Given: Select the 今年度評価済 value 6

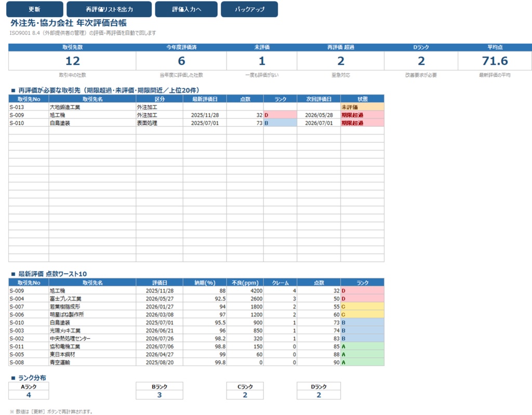Looking at the screenshot, I should [x=181, y=61].
